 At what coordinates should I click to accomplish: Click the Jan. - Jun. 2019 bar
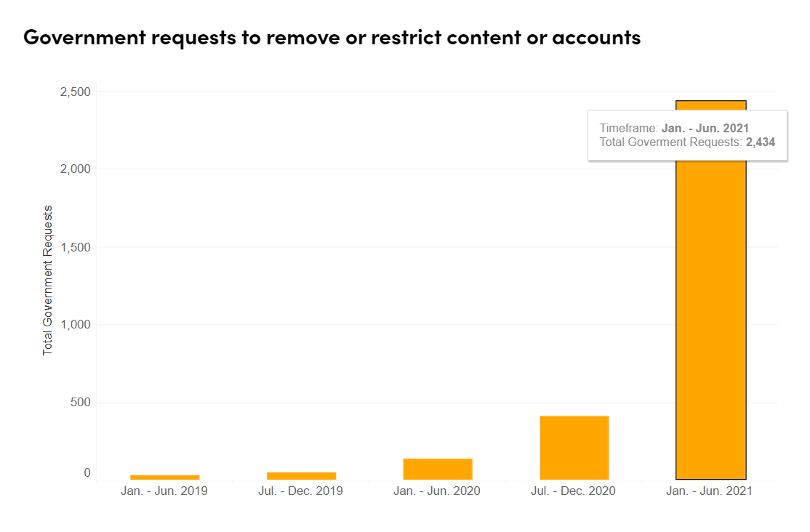coord(165,477)
